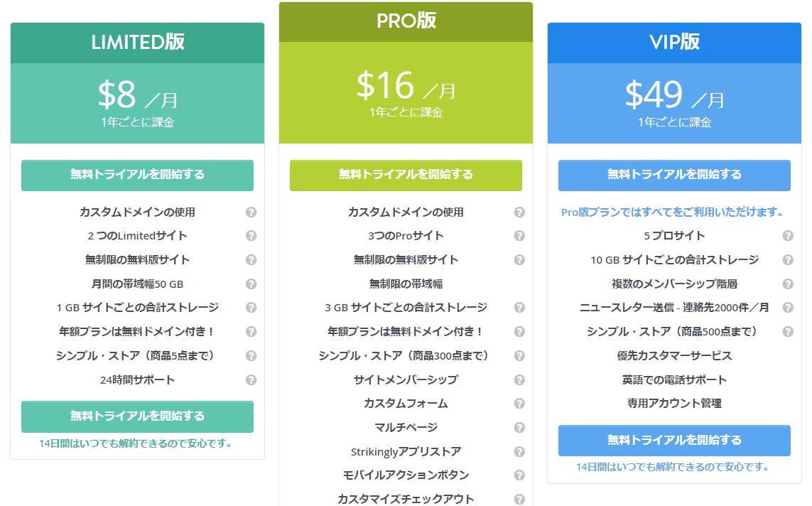Viewport: 812px width, 506px height.
Task: Start free trial at top of VIP plan
Action: click(674, 175)
